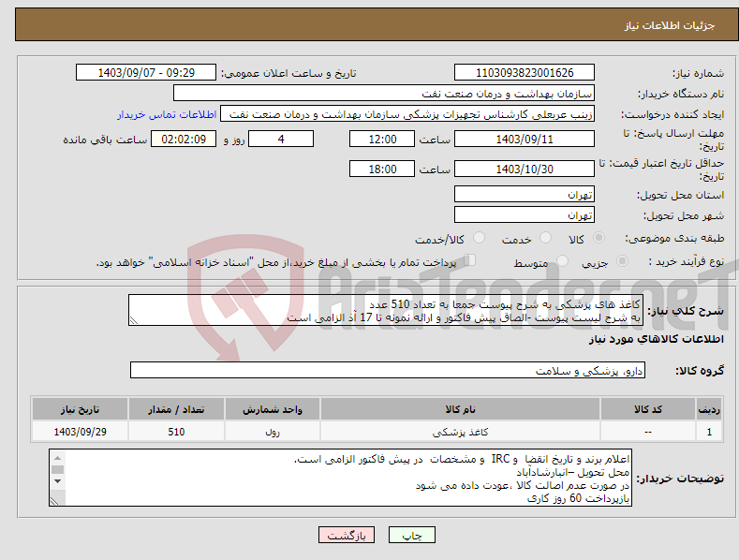Click اطلاعات کالاهای مورد نیاز heading
Viewport: 739px width, 560px height.
pyautogui.click(x=656, y=339)
